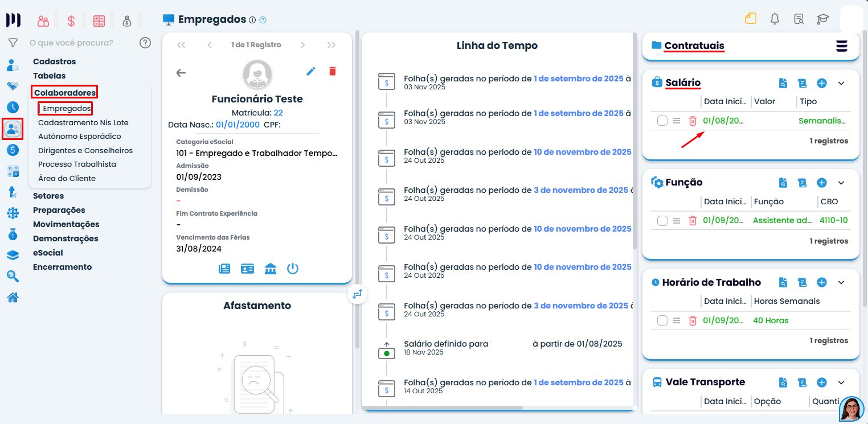Delete employee with the red trash icon
Image resolution: width=868 pixels, height=424 pixels.
pyautogui.click(x=333, y=71)
